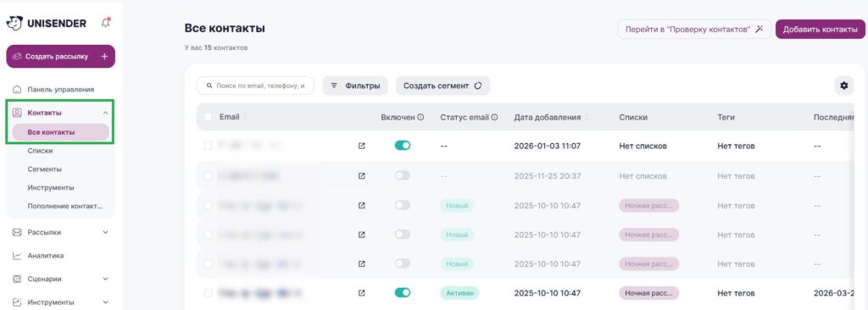Enable the toggle in the 2025-11-25 row
The width and height of the screenshot is (868, 310).
coord(403,175)
